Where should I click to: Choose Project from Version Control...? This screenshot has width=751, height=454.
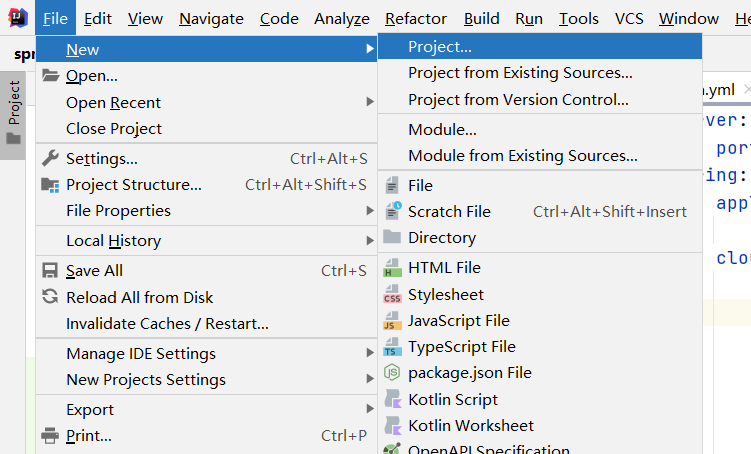click(540, 100)
